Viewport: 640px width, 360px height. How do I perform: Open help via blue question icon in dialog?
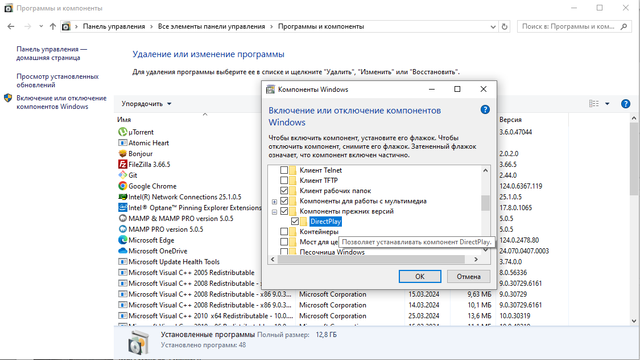pos(485,109)
